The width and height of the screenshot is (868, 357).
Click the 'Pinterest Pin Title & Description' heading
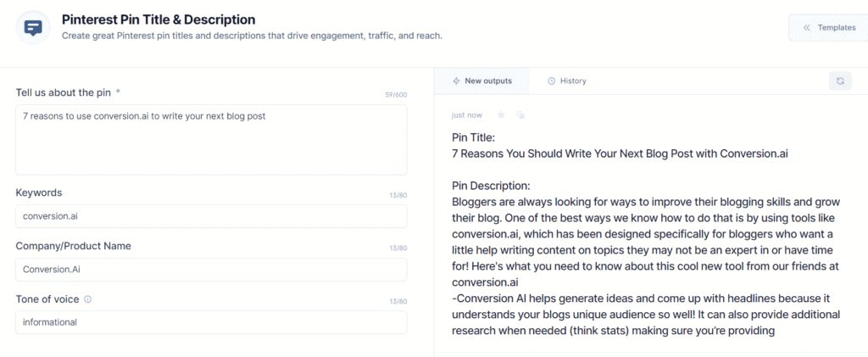(x=159, y=20)
